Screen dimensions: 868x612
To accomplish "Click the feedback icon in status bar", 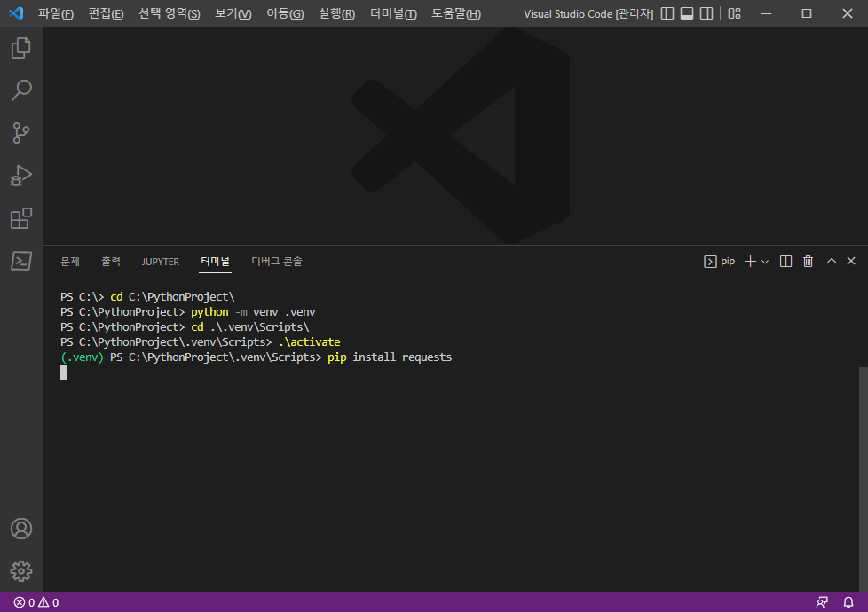I will point(822,602).
